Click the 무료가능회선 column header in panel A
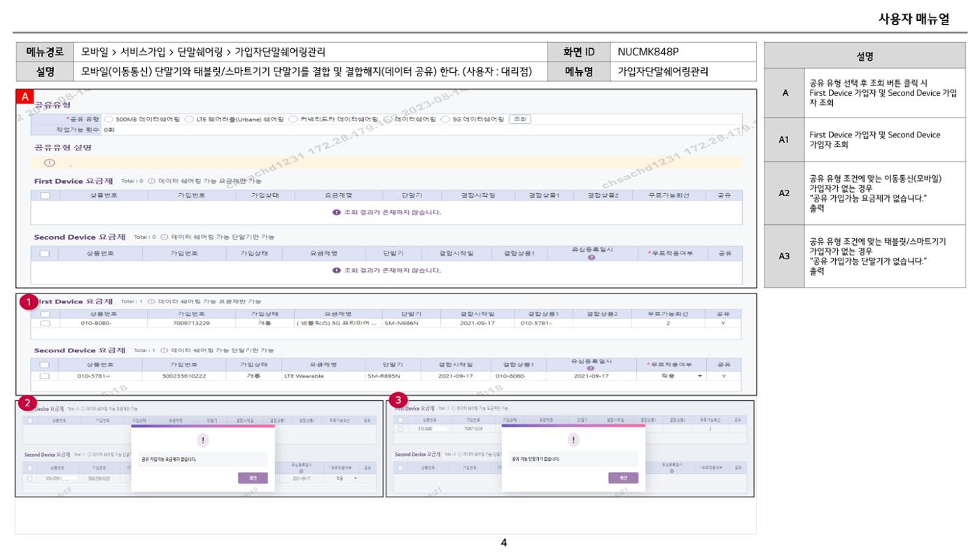Viewport: 980px width, 552px height. tap(668, 195)
